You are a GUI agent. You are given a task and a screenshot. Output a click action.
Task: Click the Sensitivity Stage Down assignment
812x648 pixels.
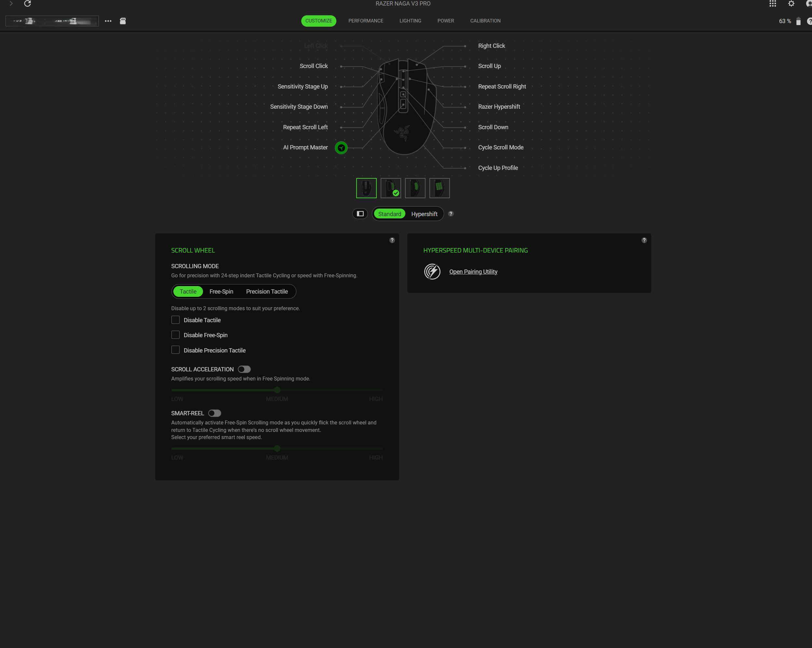tap(299, 107)
